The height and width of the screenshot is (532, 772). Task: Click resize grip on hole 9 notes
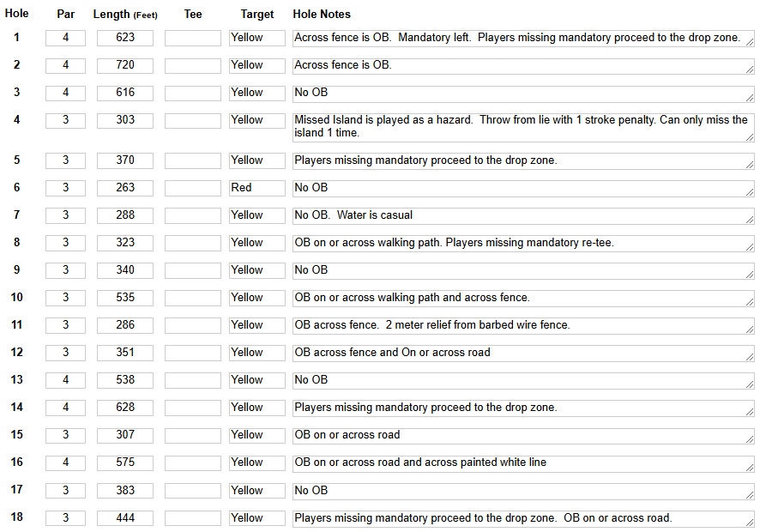coord(750,275)
